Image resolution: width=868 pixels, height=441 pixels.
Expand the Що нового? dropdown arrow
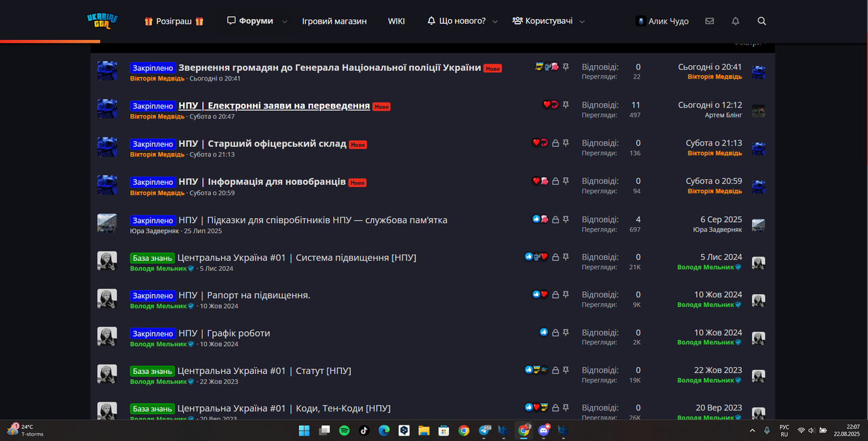tap(495, 22)
